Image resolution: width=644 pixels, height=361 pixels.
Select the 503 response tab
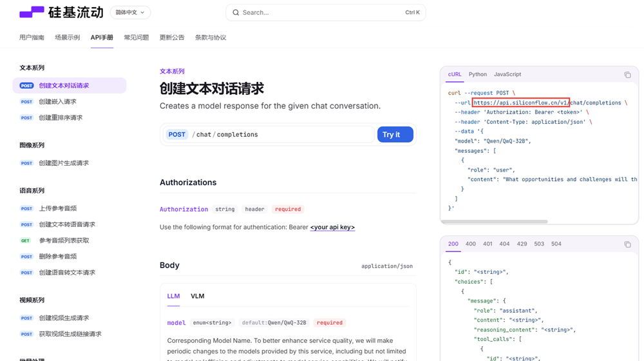(539, 244)
